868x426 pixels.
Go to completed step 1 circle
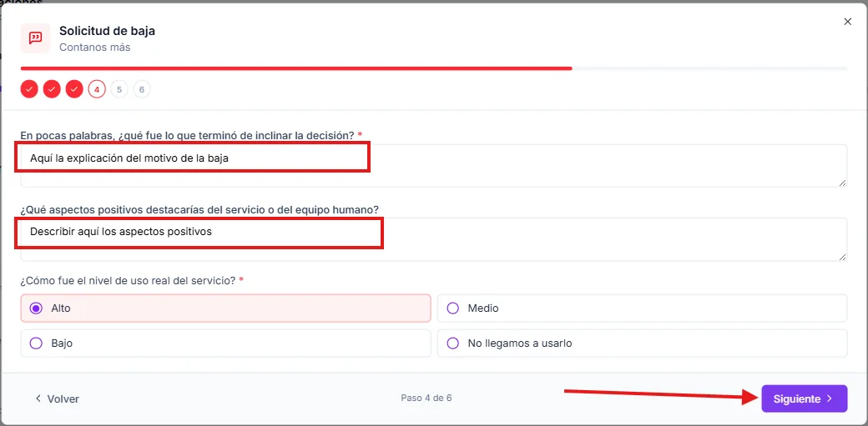(29, 89)
